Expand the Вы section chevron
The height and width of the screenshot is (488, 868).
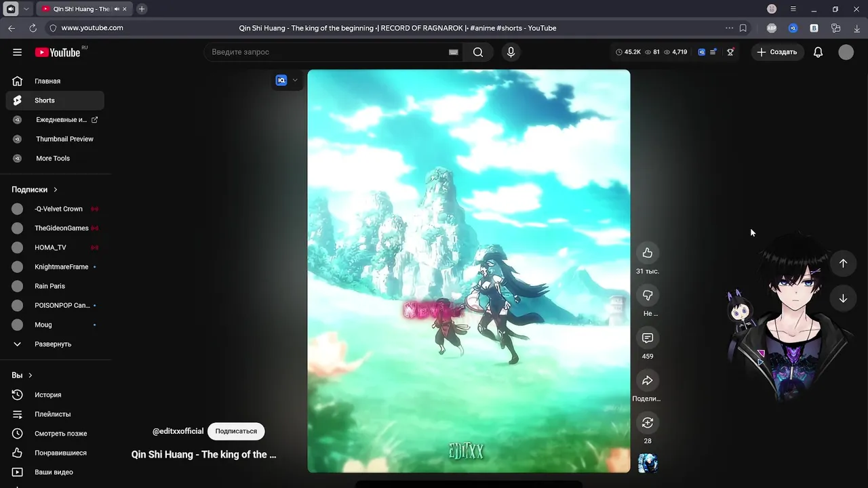(31, 375)
